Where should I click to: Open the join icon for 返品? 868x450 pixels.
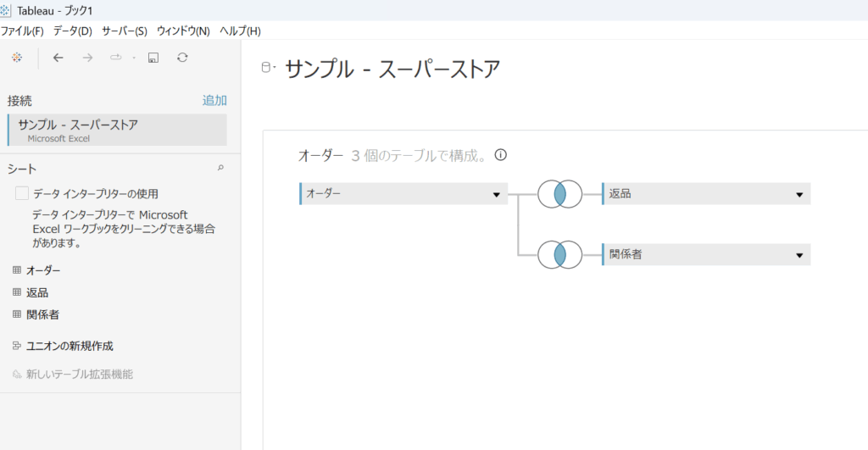click(559, 194)
